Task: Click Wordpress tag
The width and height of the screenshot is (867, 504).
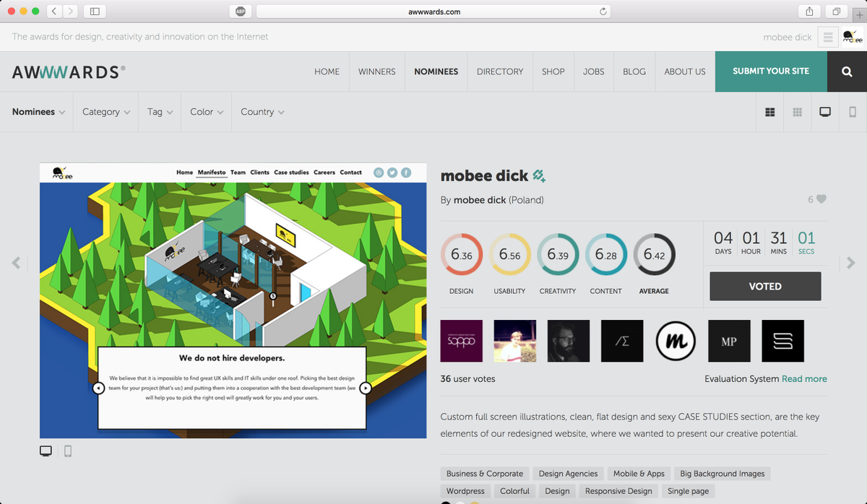Action: coord(465,491)
